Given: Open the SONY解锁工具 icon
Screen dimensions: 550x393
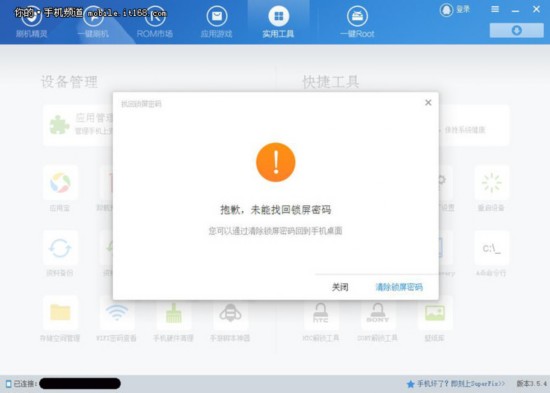Looking at the screenshot, I should (377, 313).
